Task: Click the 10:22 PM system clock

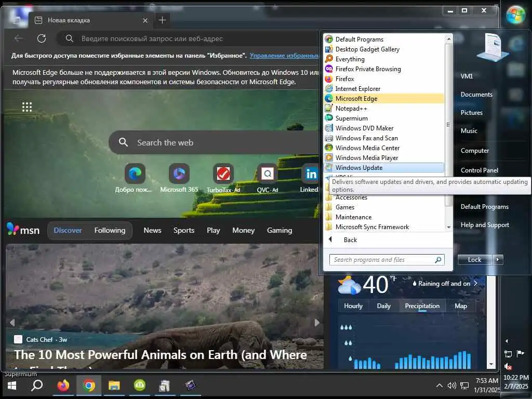Action: (x=516, y=377)
